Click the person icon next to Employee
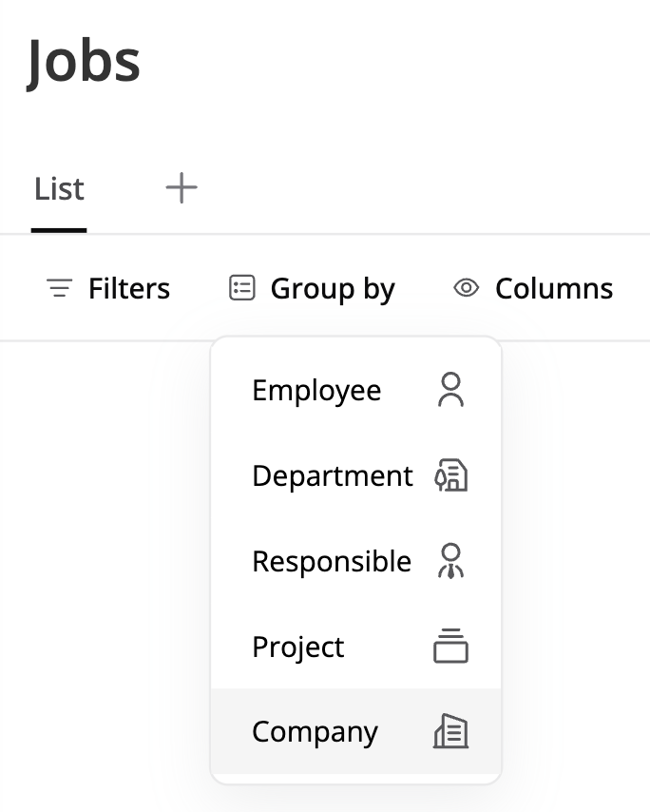Screen dimensions: 650x812 tap(450, 390)
